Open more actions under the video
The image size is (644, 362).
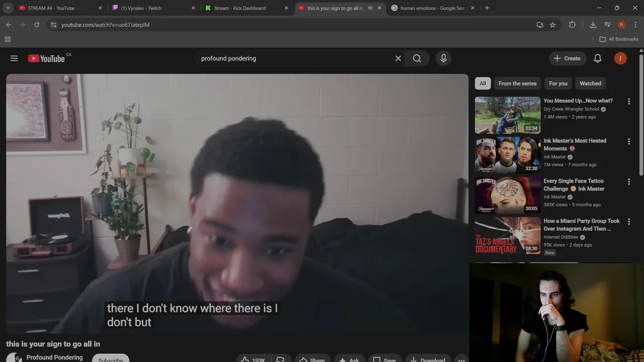coord(461,359)
